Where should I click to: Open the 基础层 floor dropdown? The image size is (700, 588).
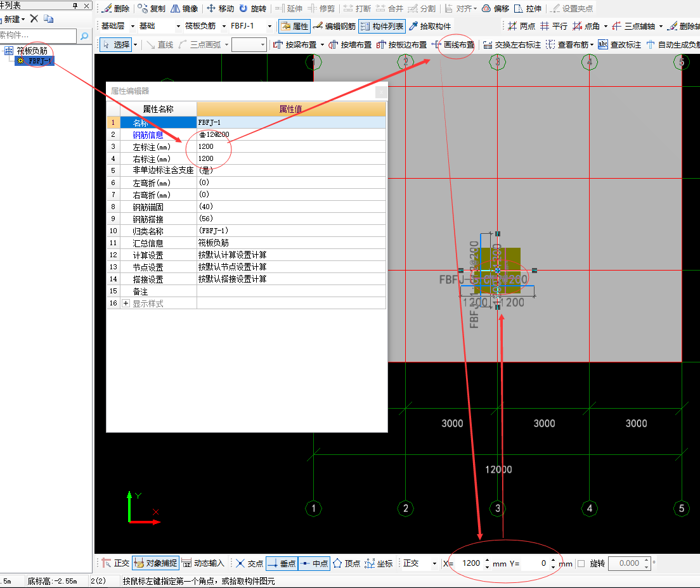tap(133, 26)
